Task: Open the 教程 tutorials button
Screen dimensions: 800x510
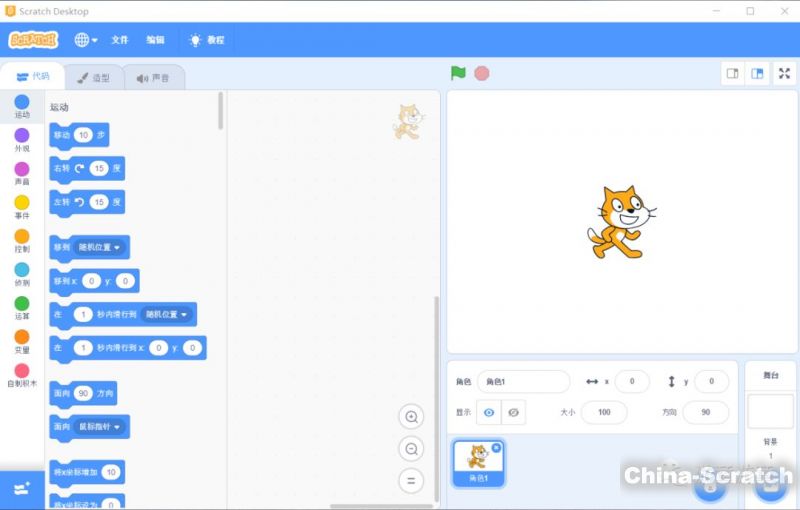Action: [x=207, y=40]
